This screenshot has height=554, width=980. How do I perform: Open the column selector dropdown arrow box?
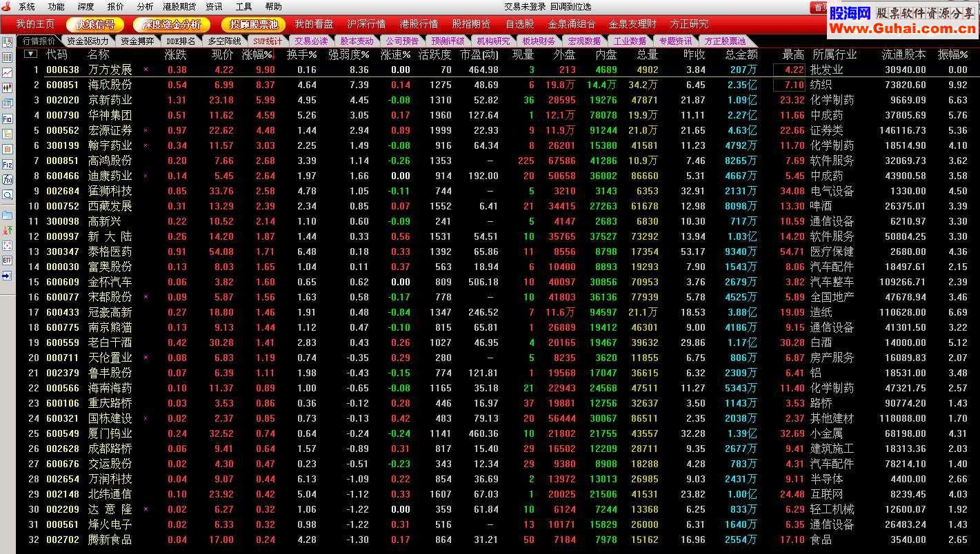point(30,54)
